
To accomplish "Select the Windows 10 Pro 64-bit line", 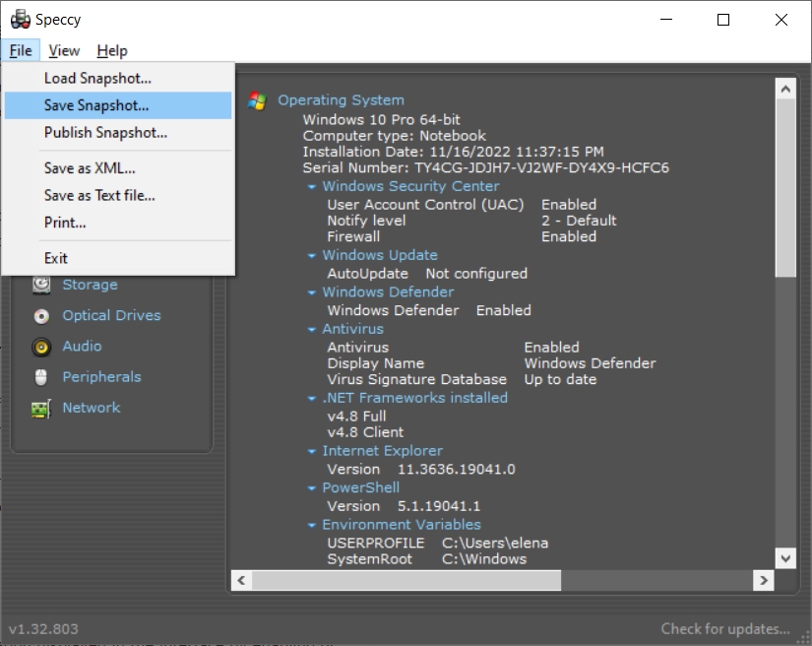I will click(x=381, y=120).
